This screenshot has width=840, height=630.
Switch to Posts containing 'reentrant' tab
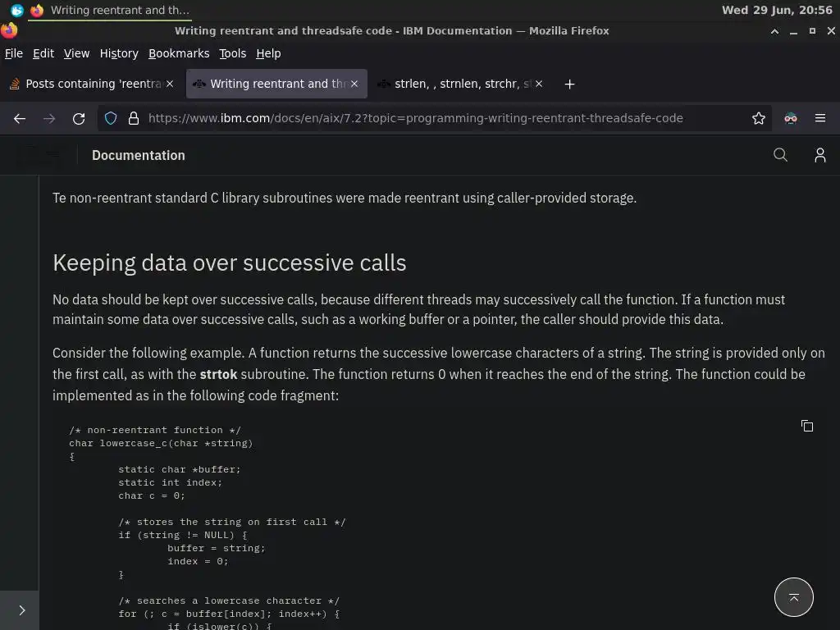coord(90,84)
